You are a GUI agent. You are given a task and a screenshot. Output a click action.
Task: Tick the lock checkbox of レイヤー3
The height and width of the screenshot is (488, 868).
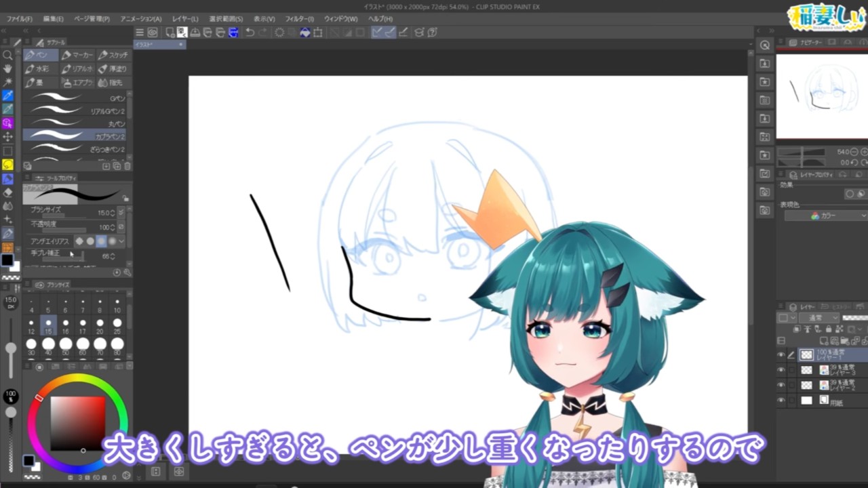click(x=792, y=369)
